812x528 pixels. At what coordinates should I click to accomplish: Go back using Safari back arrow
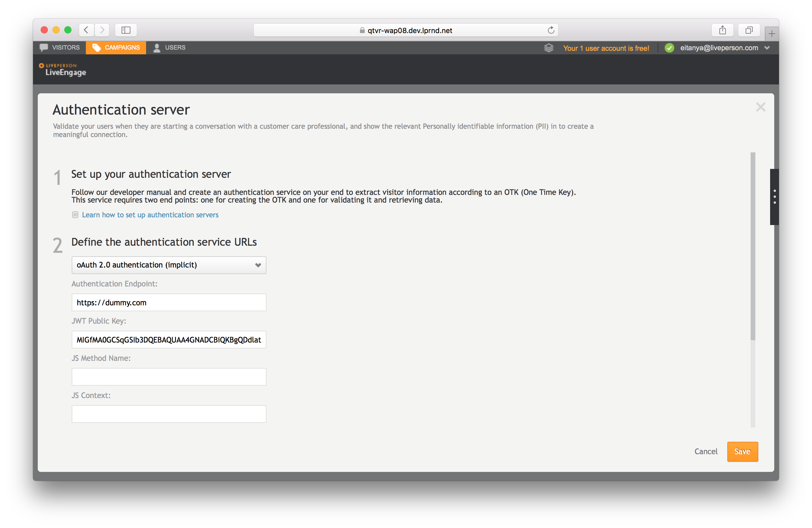(86, 30)
